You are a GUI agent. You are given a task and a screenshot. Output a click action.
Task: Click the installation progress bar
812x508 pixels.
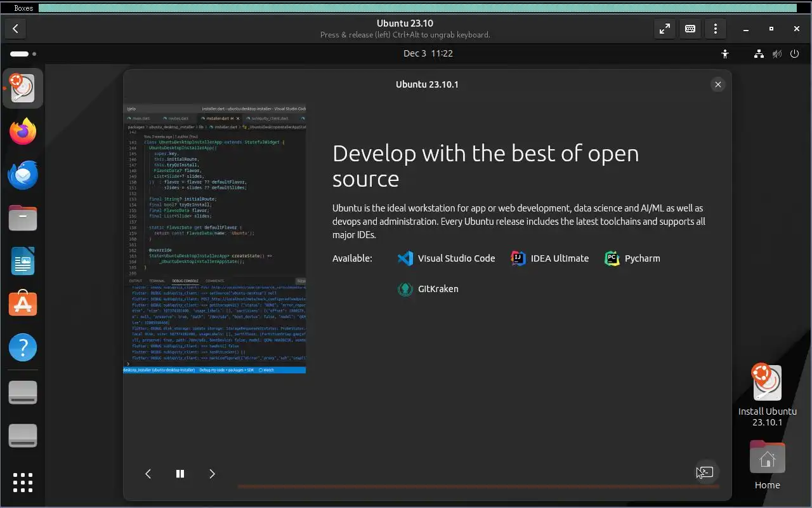pyautogui.click(x=478, y=486)
